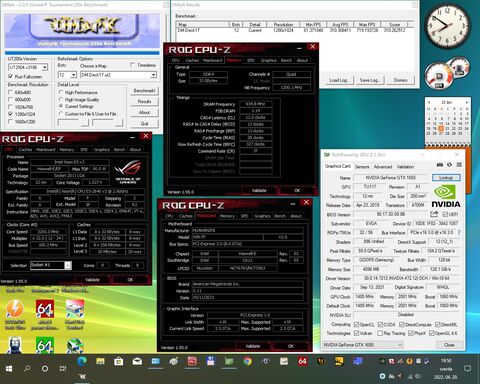Select High Image Quality detail level
Screen dimensions: 480x384
(x=61, y=99)
